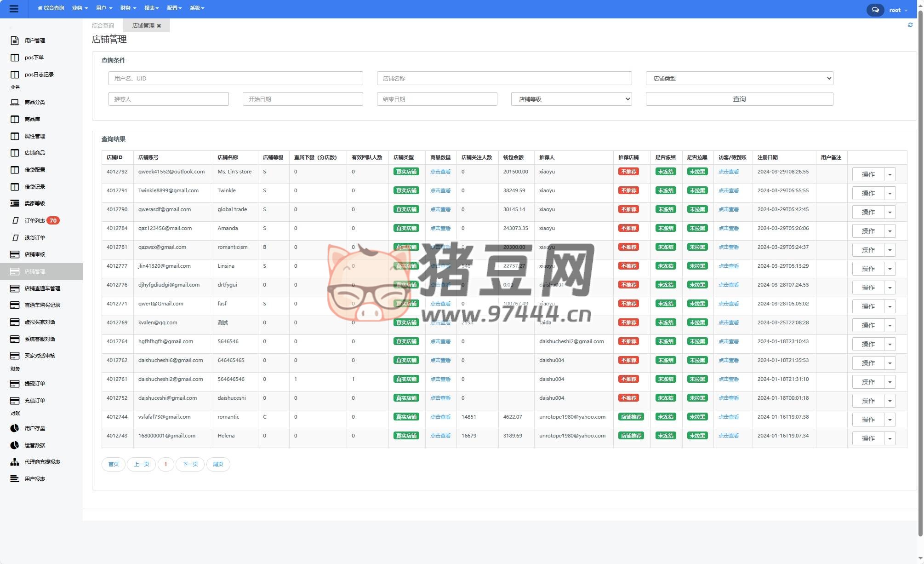This screenshot has width=924, height=564.
Task: Expand the 店铺等级 dropdown
Action: 571,99
